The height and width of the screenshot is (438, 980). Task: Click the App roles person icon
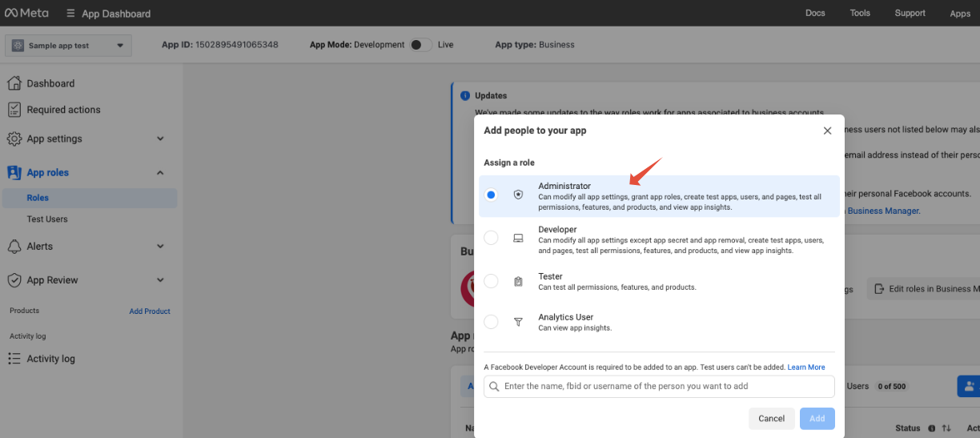pyautogui.click(x=14, y=172)
